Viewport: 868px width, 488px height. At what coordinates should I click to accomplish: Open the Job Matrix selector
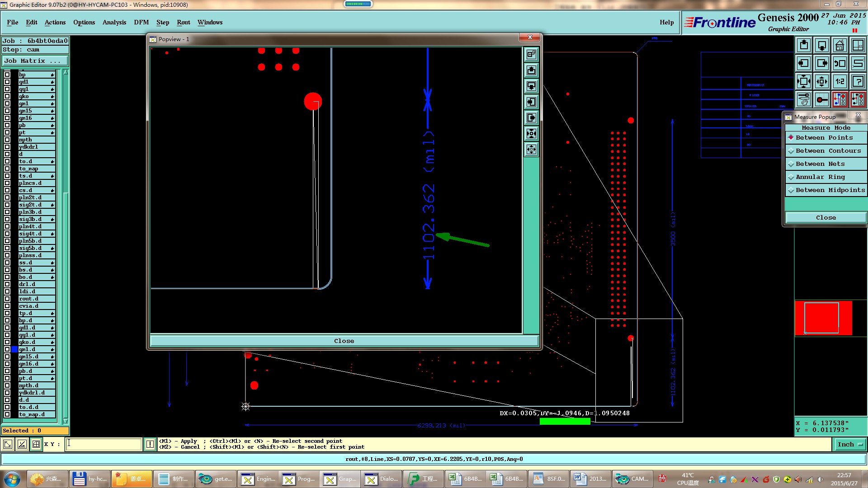pos(35,61)
